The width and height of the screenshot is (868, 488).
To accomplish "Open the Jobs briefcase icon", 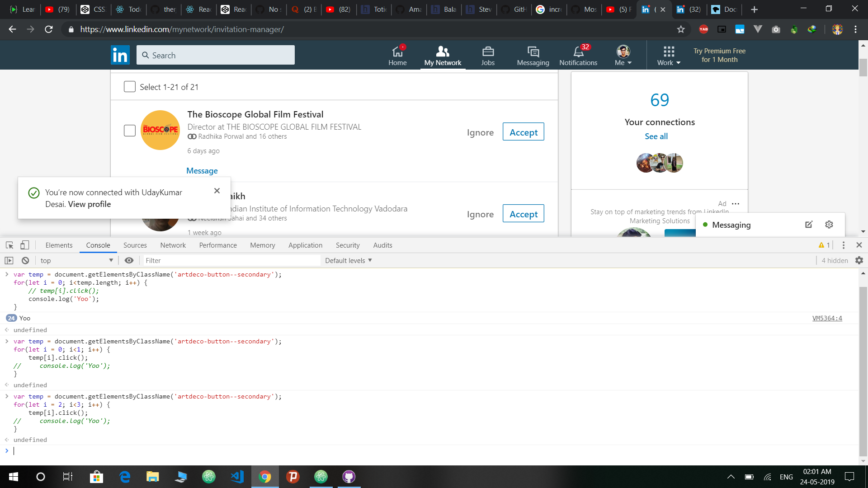I will 488,52.
